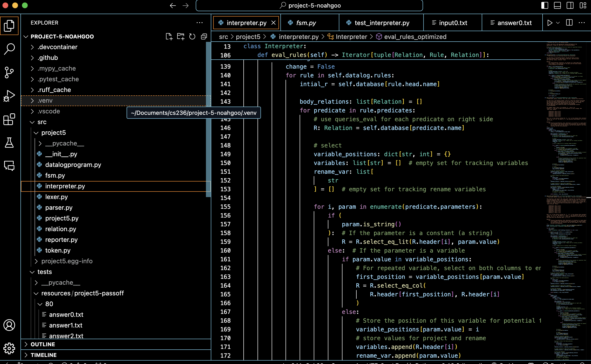Click the New Folder icon in Explorer

pyautogui.click(x=181, y=36)
